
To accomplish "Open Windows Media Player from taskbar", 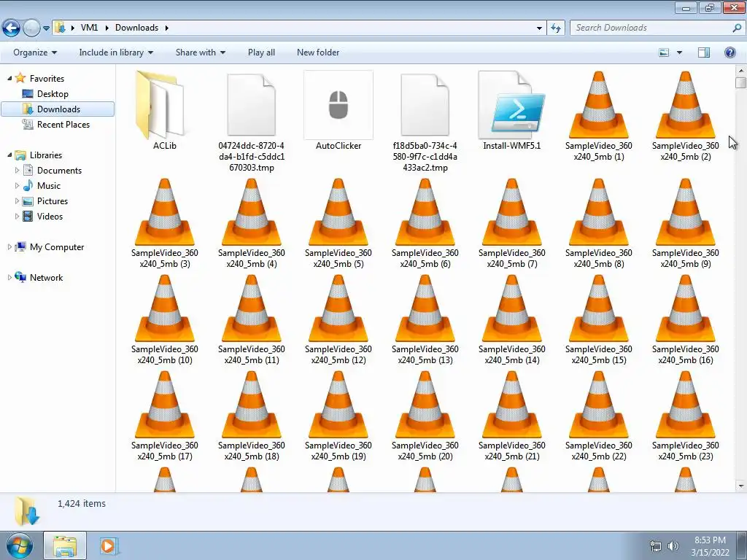I will click(x=108, y=546).
